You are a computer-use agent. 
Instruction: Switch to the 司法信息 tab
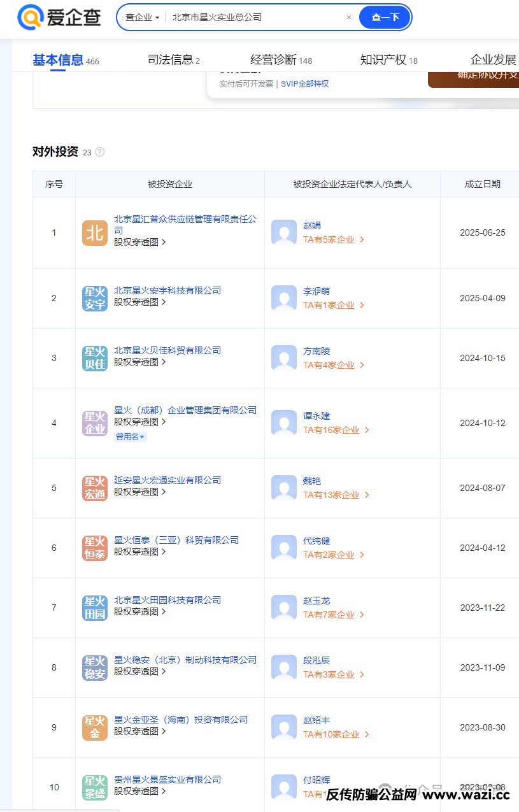[x=174, y=61]
